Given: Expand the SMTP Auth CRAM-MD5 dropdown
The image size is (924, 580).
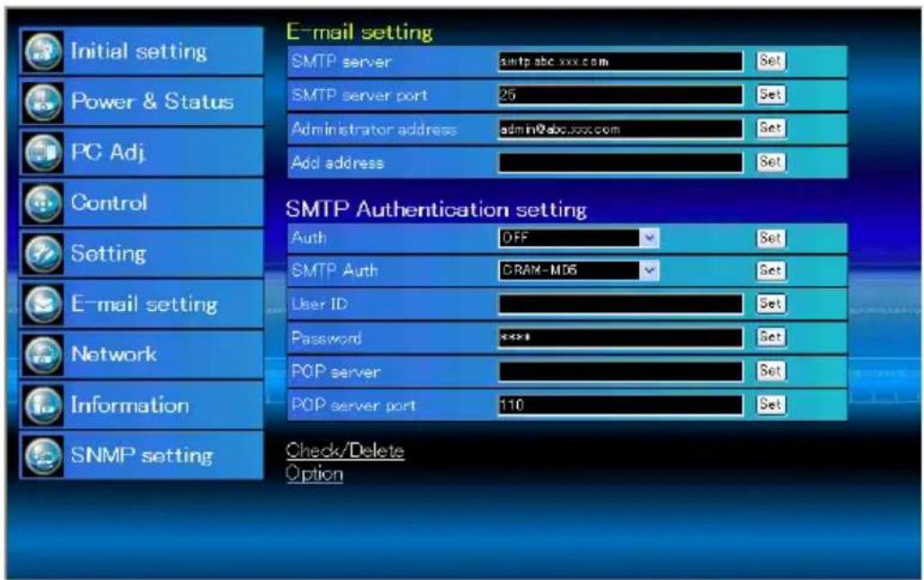Looking at the screenshot, I should pos(579,271).
